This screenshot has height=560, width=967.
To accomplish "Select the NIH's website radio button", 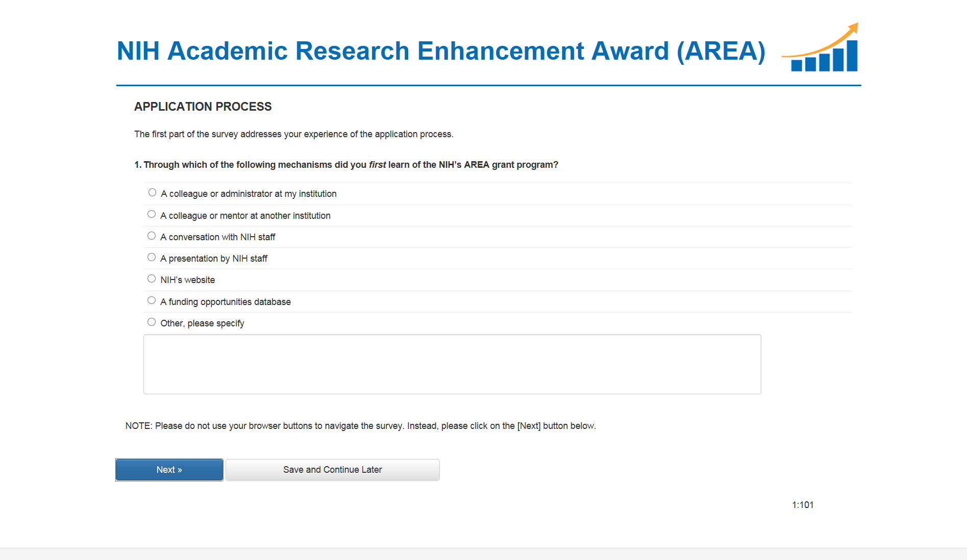I will [x=152, y=278].
